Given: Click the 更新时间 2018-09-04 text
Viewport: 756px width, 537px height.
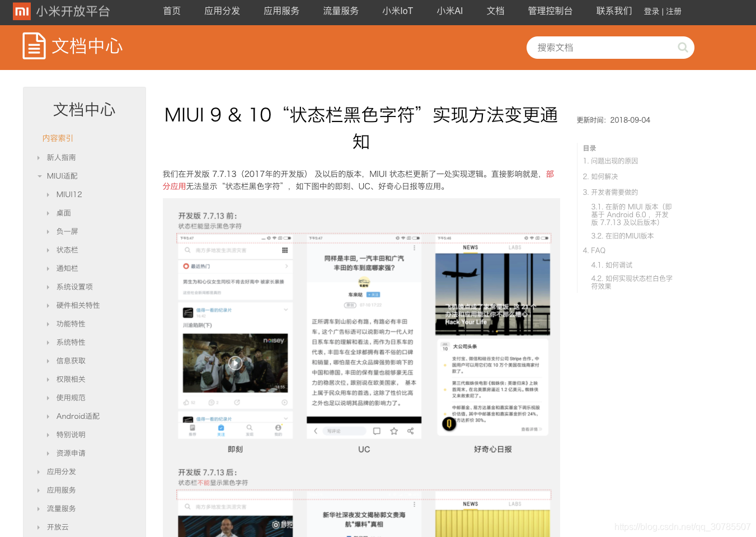Looking at the screenshot, I should (613, 120).
